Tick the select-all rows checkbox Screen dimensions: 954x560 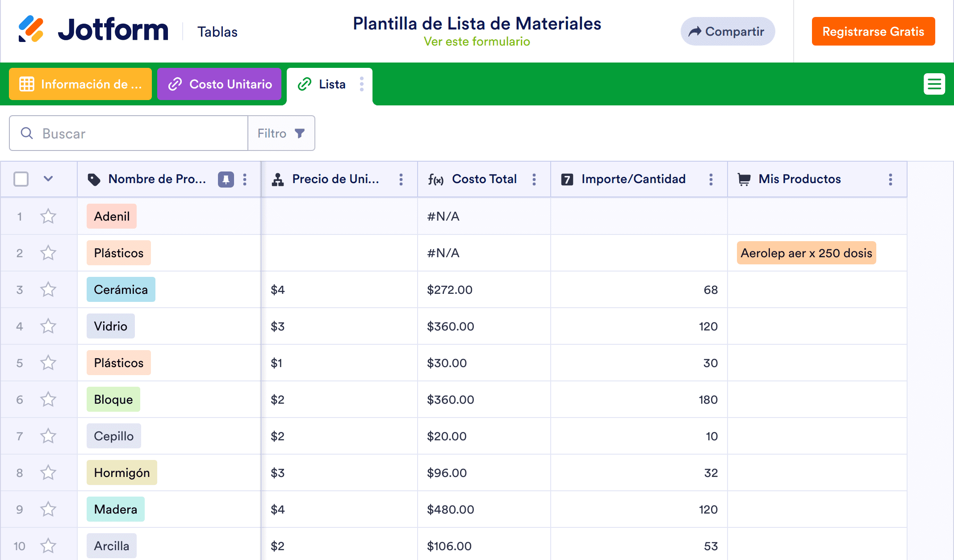pyautogui.click(x=21, y=179)
